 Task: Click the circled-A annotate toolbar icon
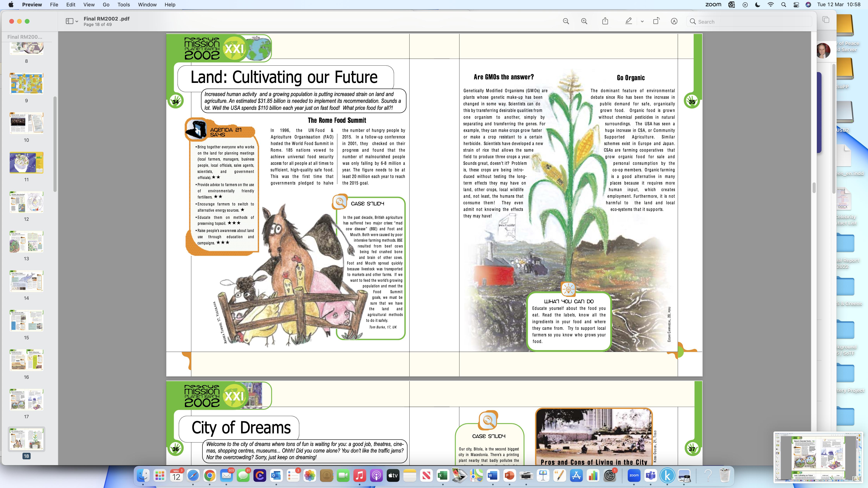tap(674, 21)
